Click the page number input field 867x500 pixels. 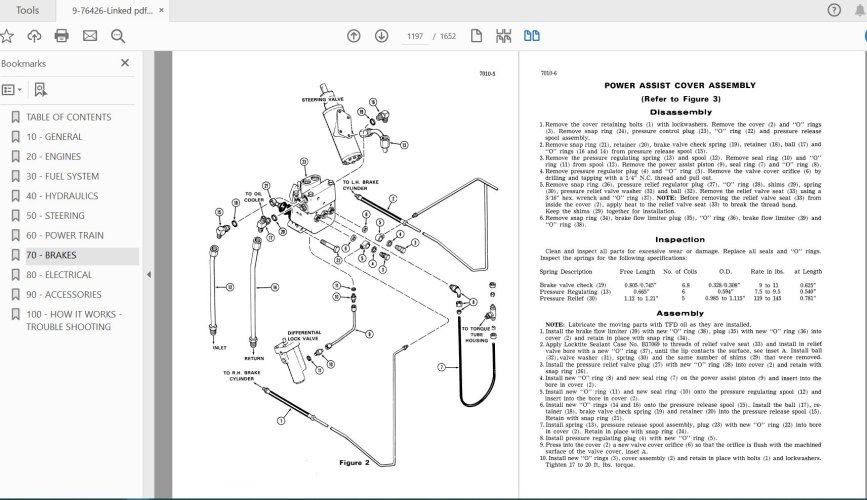point(414,36)
